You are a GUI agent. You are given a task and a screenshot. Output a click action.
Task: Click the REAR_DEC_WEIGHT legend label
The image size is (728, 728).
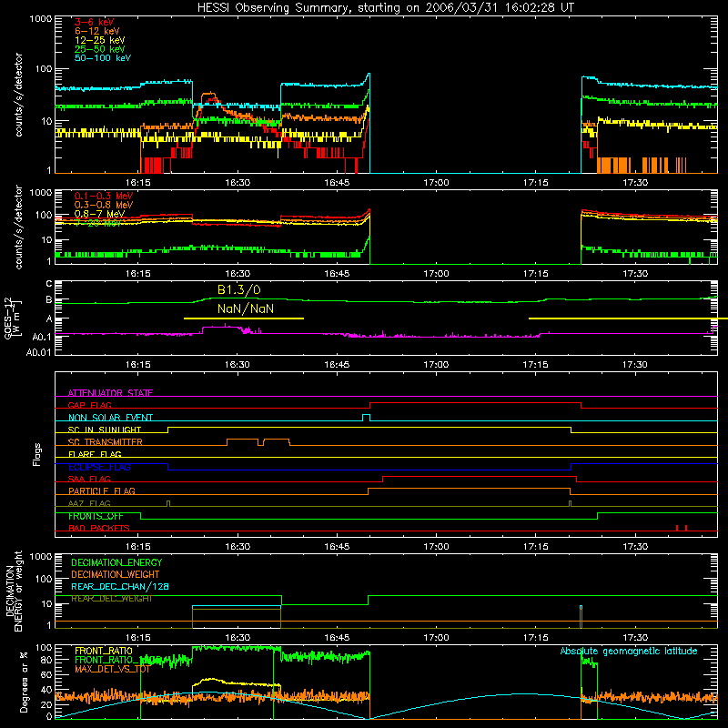point(111,599)
